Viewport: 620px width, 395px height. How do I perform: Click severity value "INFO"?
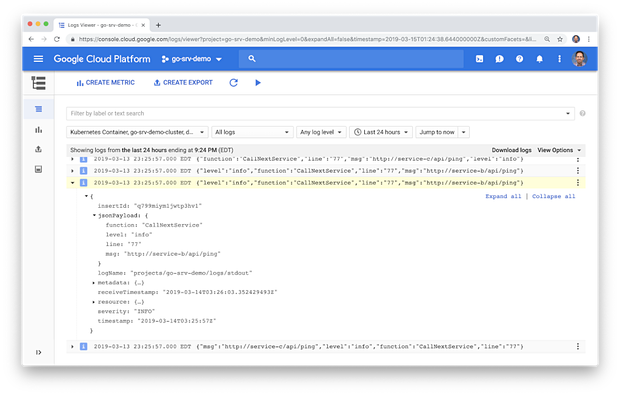pos(144,311)
